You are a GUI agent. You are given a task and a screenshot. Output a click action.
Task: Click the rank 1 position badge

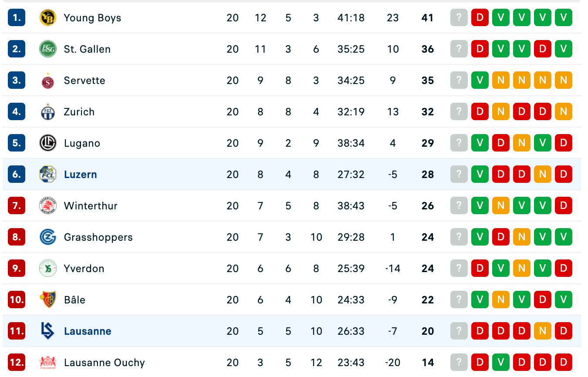click(17, 18)
